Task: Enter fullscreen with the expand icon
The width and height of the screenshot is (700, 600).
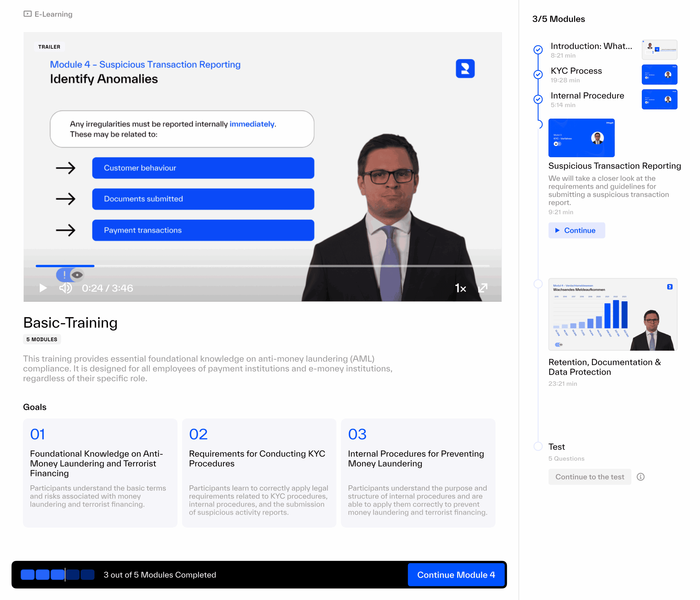Action: (483, 288)
